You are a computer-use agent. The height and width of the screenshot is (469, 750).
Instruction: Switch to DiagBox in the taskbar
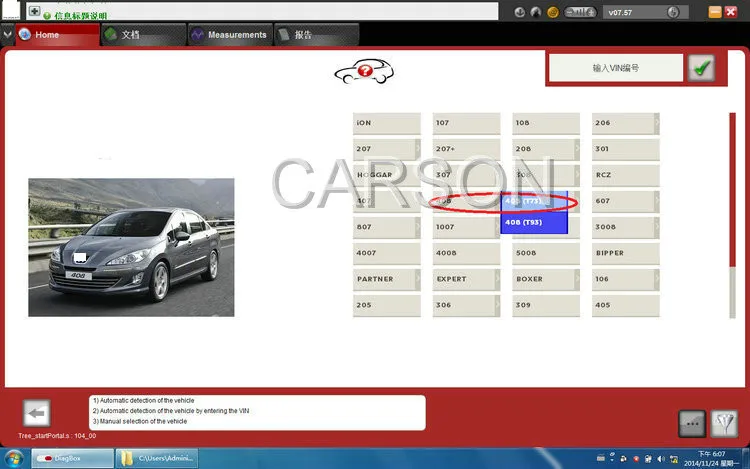[73, 458]
